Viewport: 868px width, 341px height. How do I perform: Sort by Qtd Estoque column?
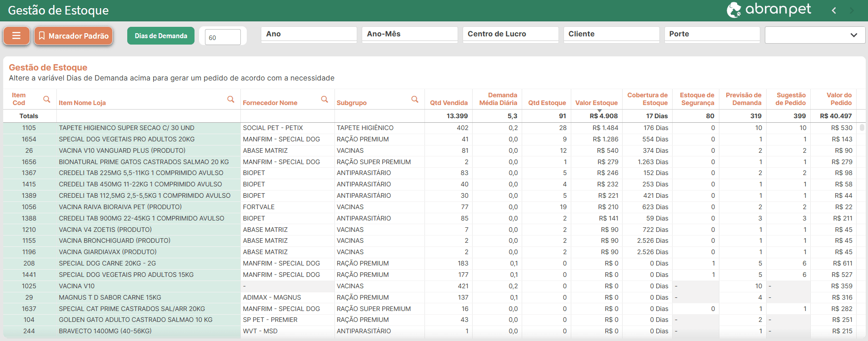point(547,103)
